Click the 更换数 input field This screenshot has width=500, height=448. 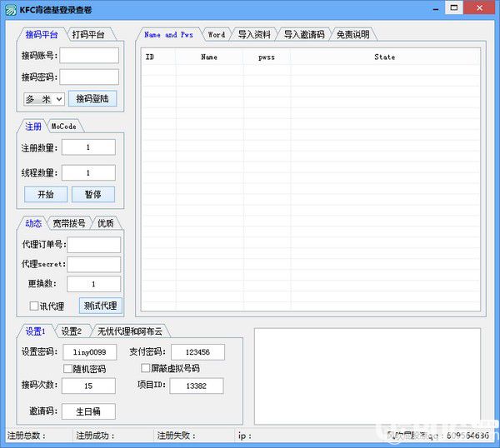(x=93, y=284)
